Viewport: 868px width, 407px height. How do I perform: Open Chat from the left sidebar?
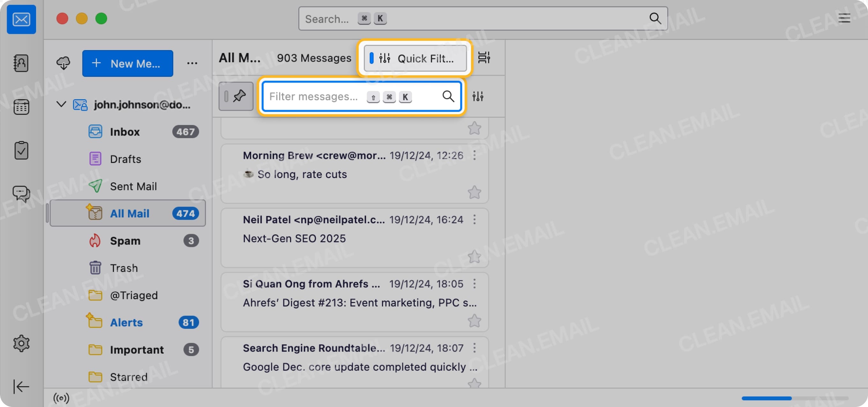point(21,194)
